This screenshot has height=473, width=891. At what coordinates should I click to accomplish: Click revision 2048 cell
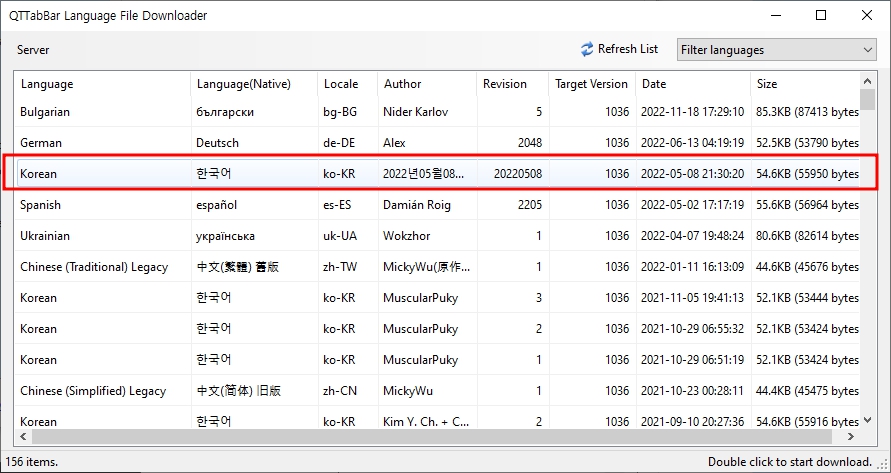coord(530,143)
